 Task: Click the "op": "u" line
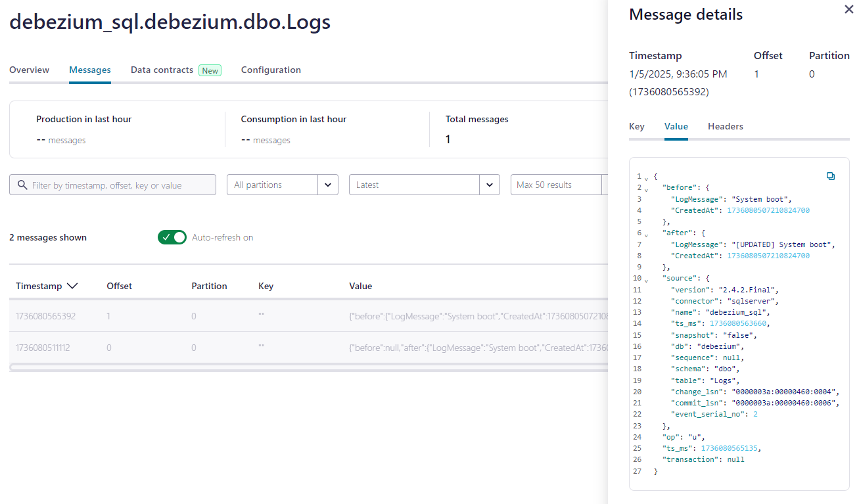[684, 437]
